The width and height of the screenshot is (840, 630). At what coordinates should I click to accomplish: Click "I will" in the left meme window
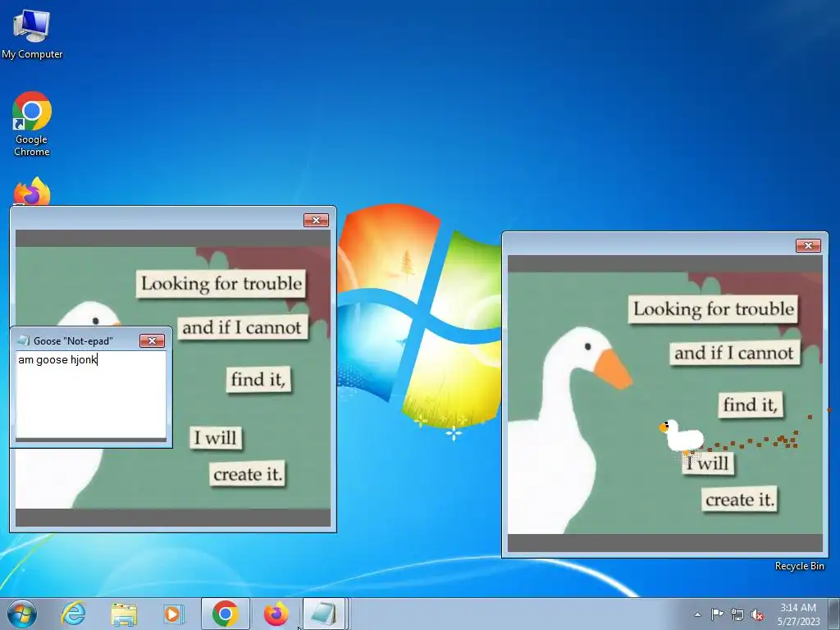coord(216,438)
